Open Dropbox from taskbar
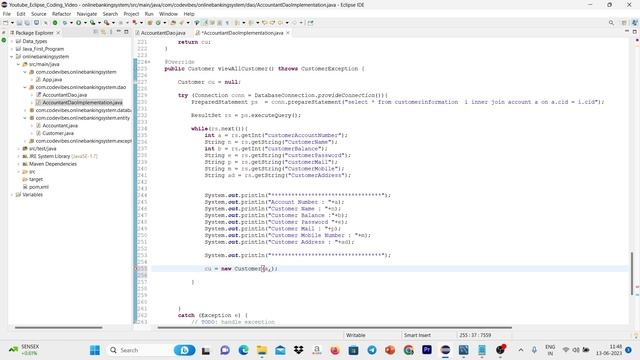 [298, 350]
